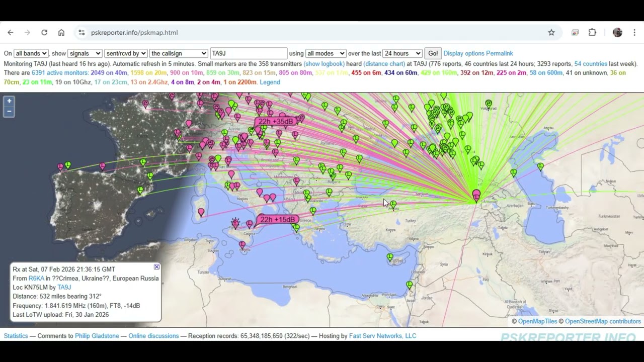Open the browser extensions puzzle icon
644x362 pixels.
592,33
